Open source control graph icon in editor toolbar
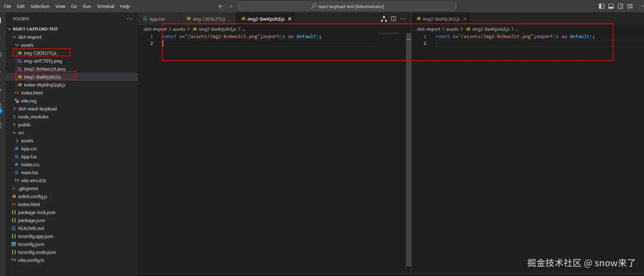 pos(384,19)
